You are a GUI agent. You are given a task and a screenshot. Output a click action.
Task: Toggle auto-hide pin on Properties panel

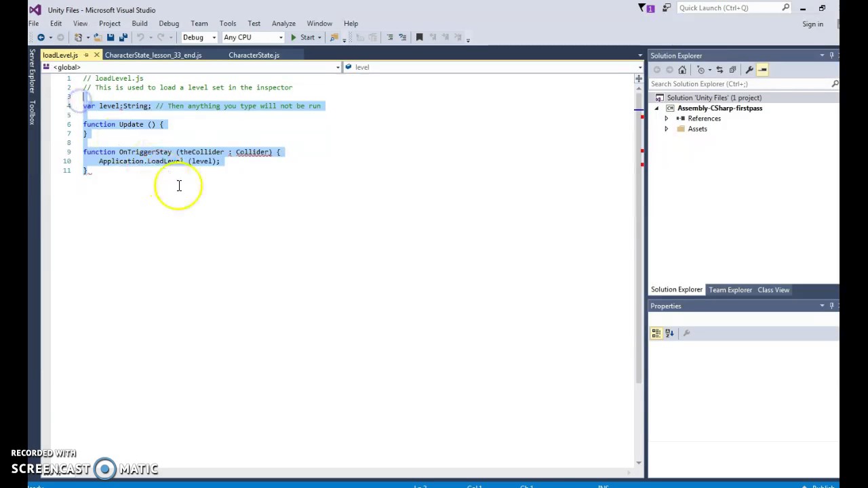tap(831, 306)
